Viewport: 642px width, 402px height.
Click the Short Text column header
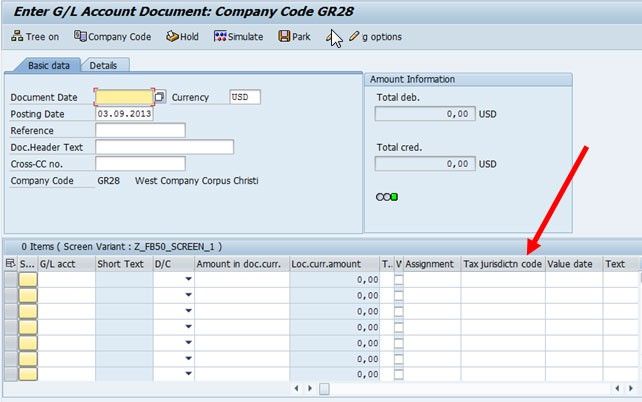(x=124, y=264)
